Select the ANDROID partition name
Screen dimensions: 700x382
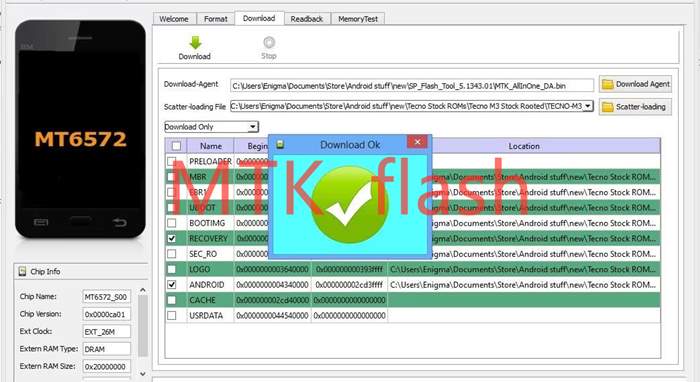click(x=207, y=285)
